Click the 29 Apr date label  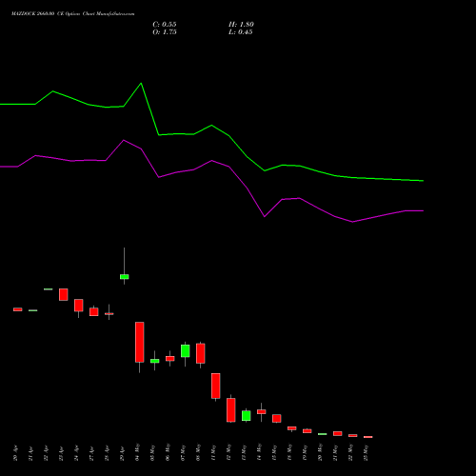pos(122,453)
